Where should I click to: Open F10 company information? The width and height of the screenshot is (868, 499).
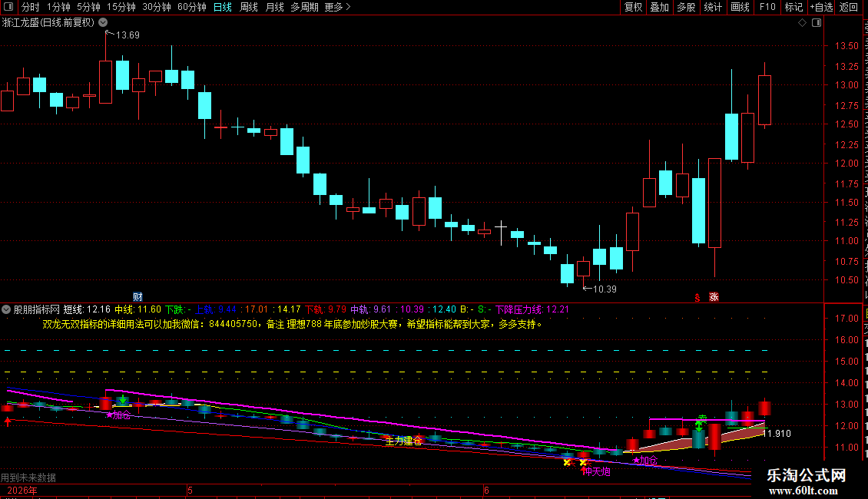coord(767,7)
